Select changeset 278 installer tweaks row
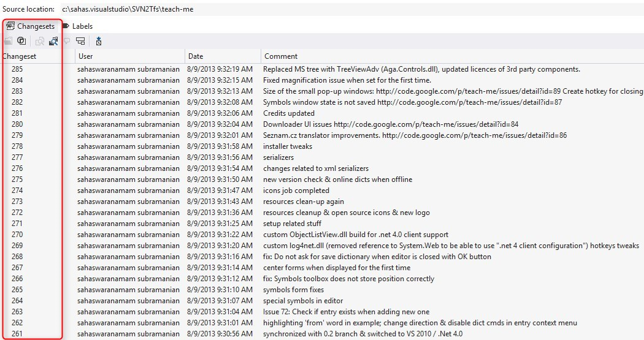The width and height of the screenshot is (644, 340). coord(322,146)
